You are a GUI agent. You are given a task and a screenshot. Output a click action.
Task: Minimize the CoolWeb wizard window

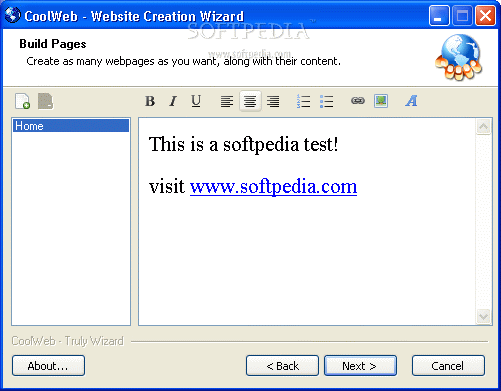pyautogui.click(x=439, y=16)
